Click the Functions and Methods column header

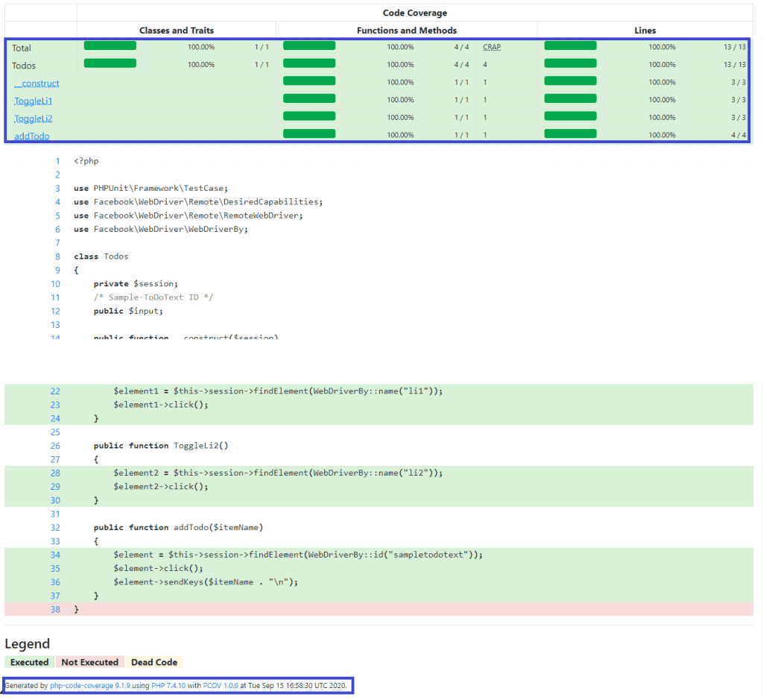(x=407, y=31)
